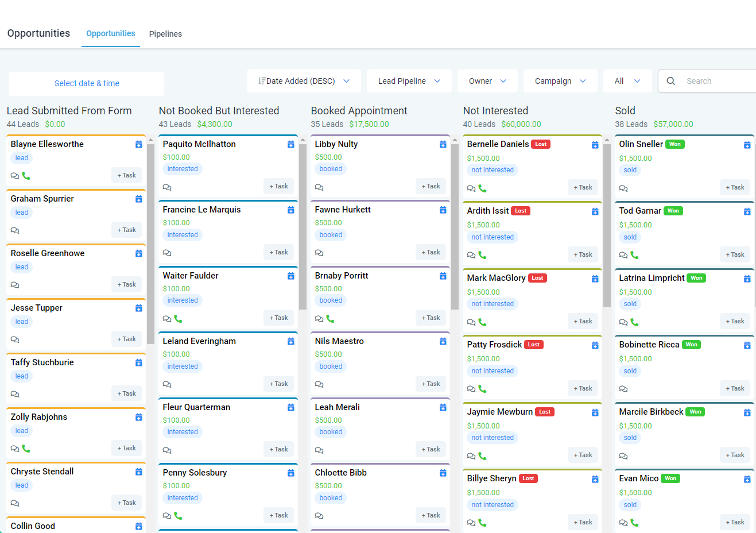
Task: Click calendar icon on Leah Merali card
Action: tap(443, 407)
